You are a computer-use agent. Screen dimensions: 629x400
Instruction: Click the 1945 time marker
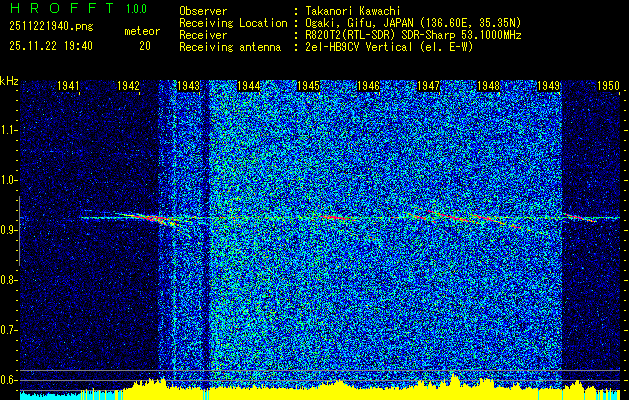pos(308,86)
